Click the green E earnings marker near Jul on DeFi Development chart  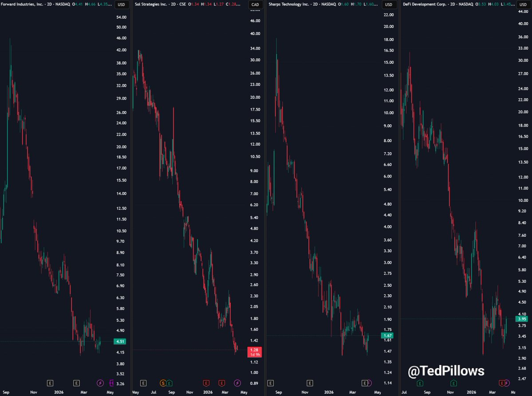click(x=420, y=383)
